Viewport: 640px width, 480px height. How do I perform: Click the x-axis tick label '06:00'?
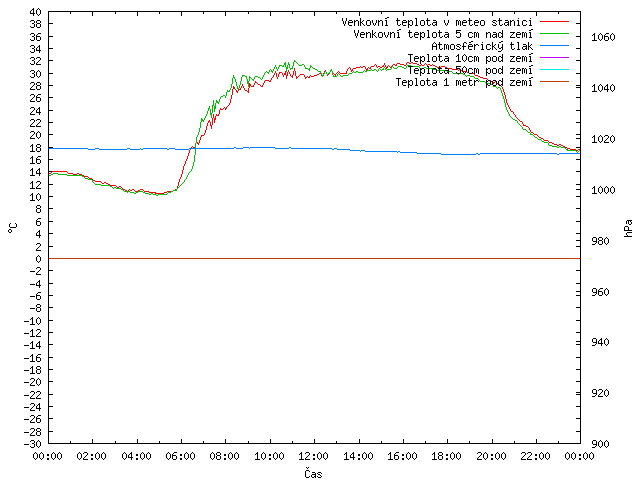click(x=180, y=456)
